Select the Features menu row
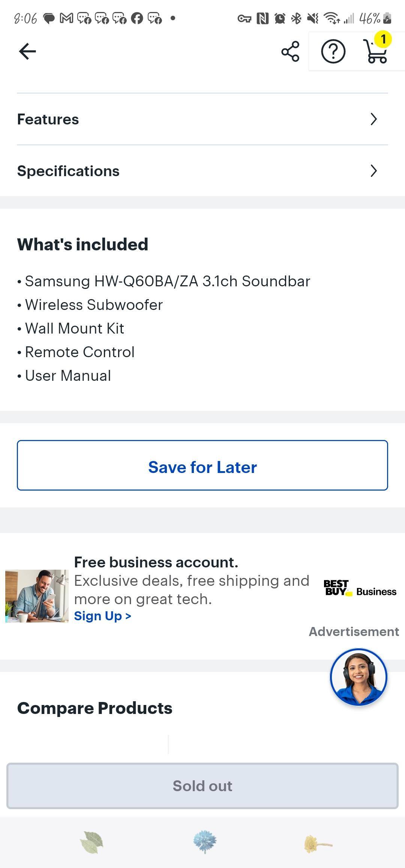Image resolution: width=405 pixels, height=868 pixels. pyautogui.click(x=202, y=119)
